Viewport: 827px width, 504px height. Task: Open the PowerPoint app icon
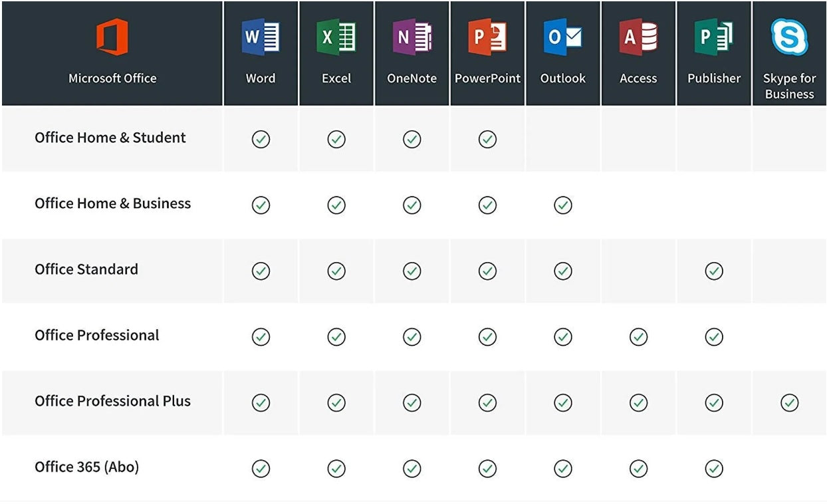487,37
